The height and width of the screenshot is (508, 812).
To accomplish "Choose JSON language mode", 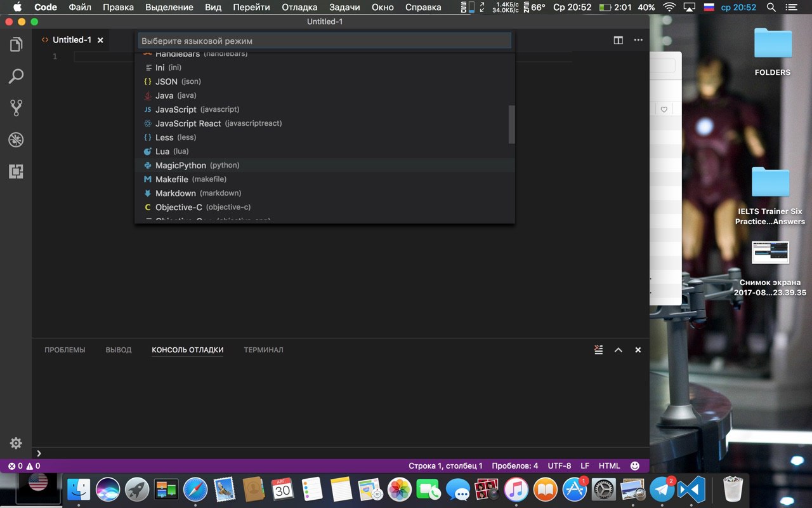I will (x=325, y=81).
